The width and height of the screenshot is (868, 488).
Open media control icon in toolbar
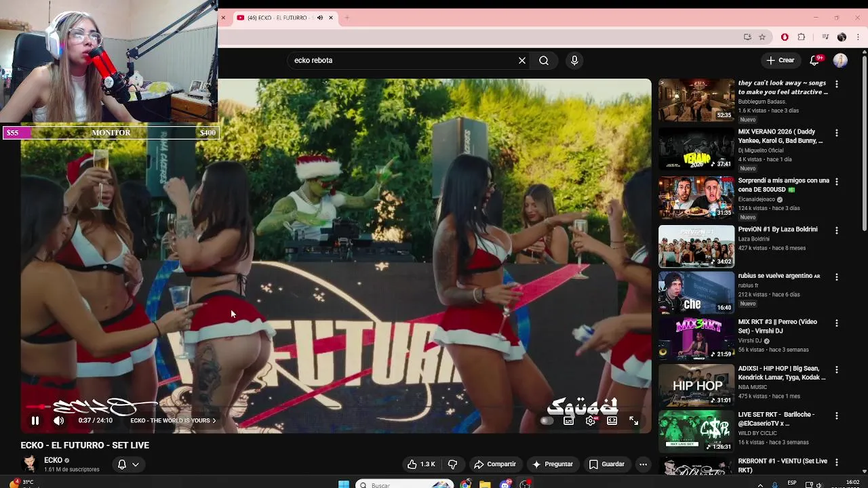click(x=825, y=37)
